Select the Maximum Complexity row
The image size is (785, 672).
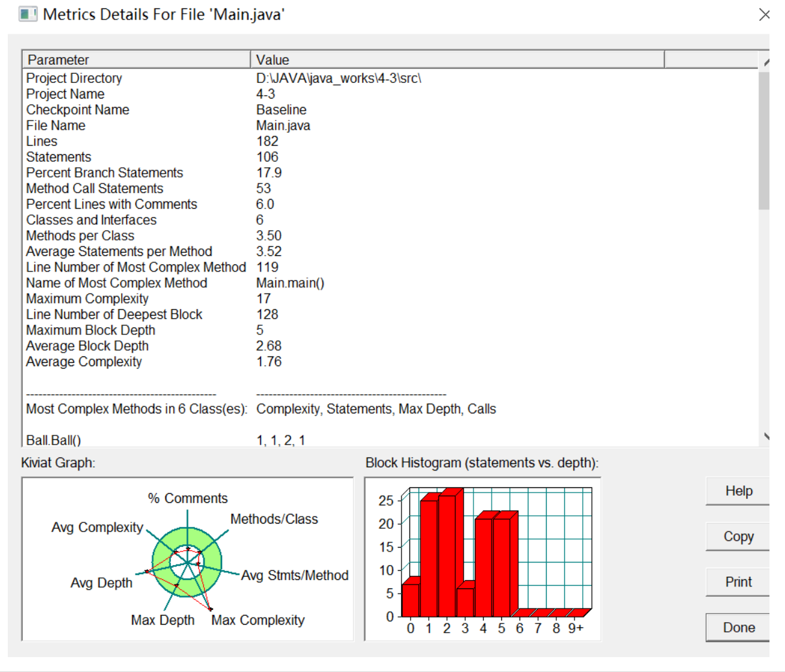390,299
